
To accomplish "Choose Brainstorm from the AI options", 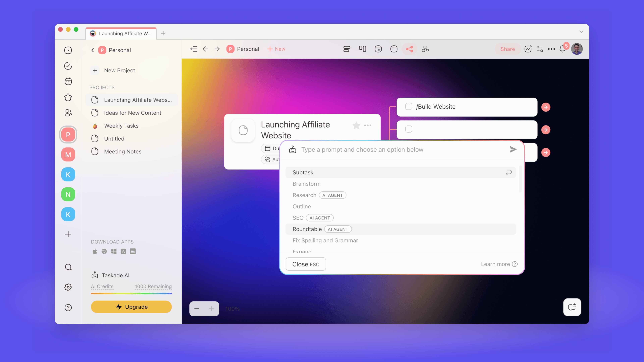I will [x=307, y=184].
